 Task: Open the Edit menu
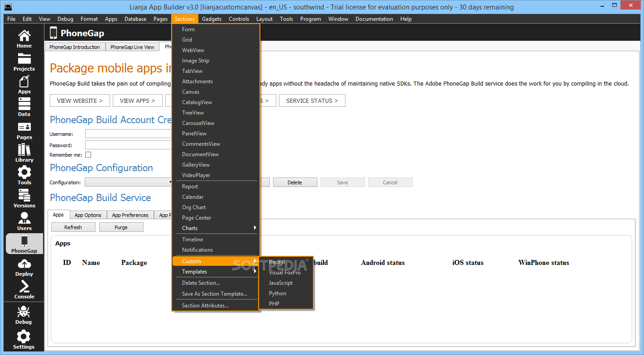click(27, 19)
